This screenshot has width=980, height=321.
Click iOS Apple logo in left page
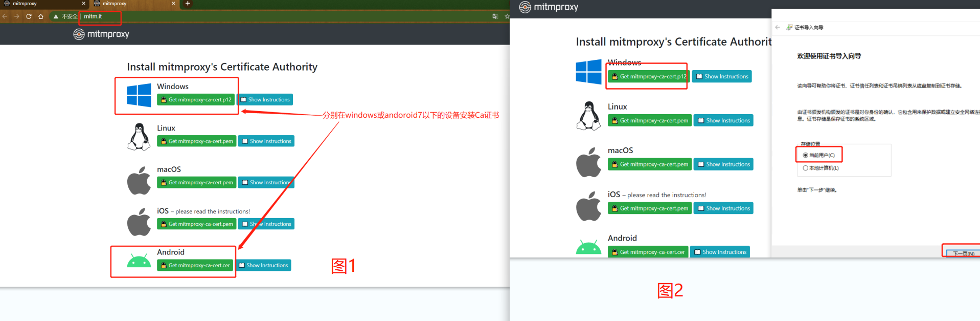[139, 222]
